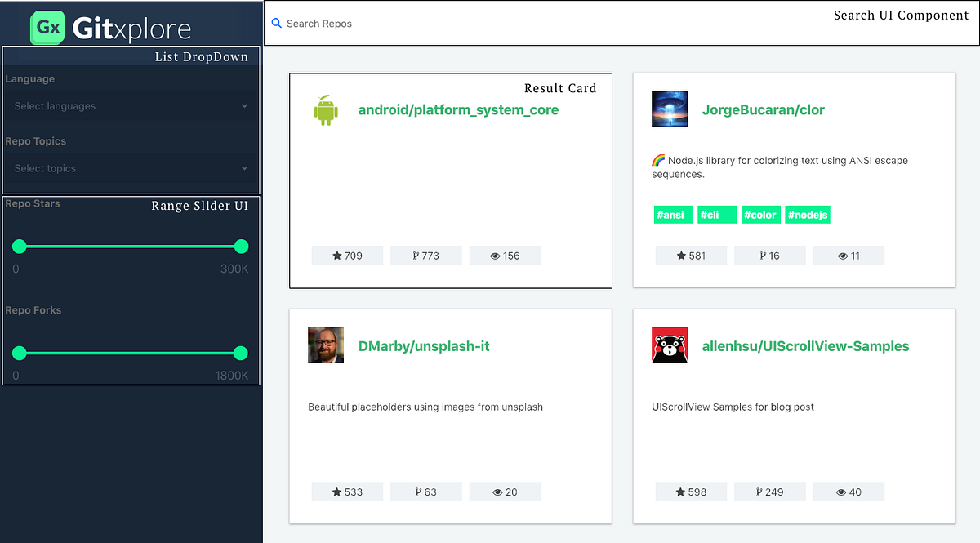The width and height of the screenshot is (980, 543).
Task: Toggle the #color tag on clor card
Action: (761, 214)
